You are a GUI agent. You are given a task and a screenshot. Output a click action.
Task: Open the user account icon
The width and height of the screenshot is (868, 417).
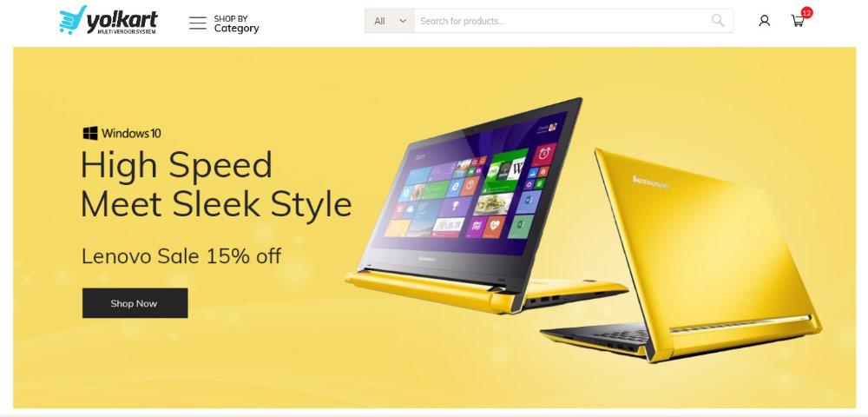(x=765, y=21)
